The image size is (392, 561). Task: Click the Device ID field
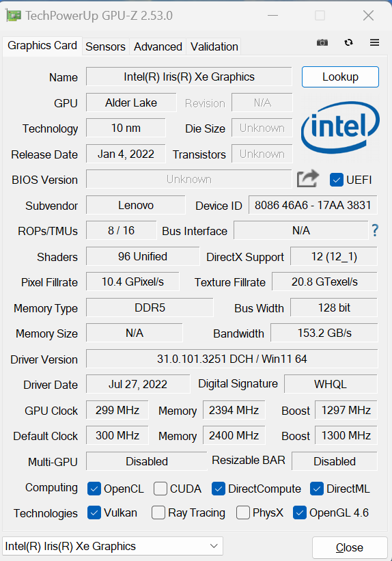(313, 205)
